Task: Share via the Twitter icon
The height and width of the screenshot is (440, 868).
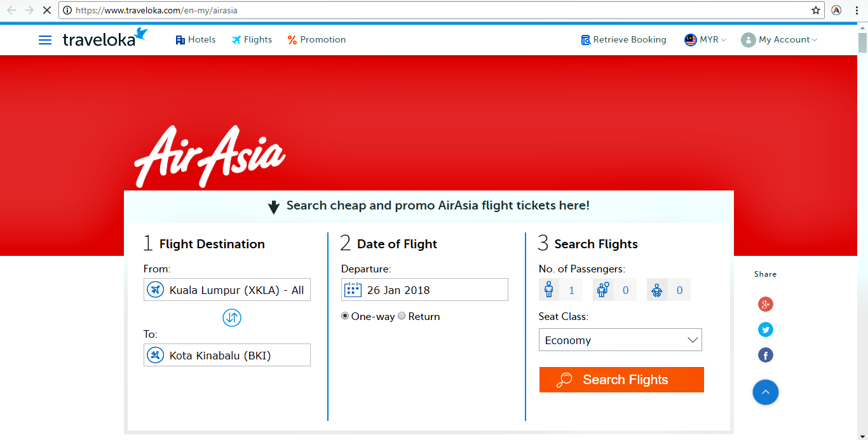Action: 765,330
